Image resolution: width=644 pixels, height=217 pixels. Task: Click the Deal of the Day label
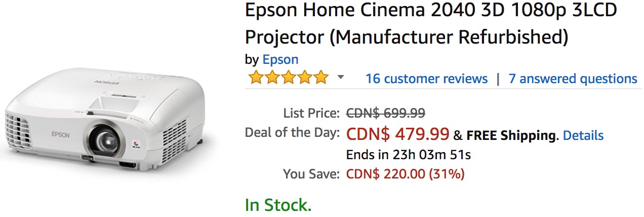292,133
